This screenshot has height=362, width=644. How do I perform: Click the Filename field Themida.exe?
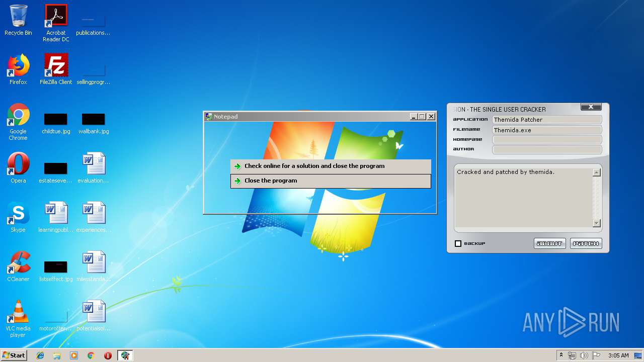click(547, 130)
